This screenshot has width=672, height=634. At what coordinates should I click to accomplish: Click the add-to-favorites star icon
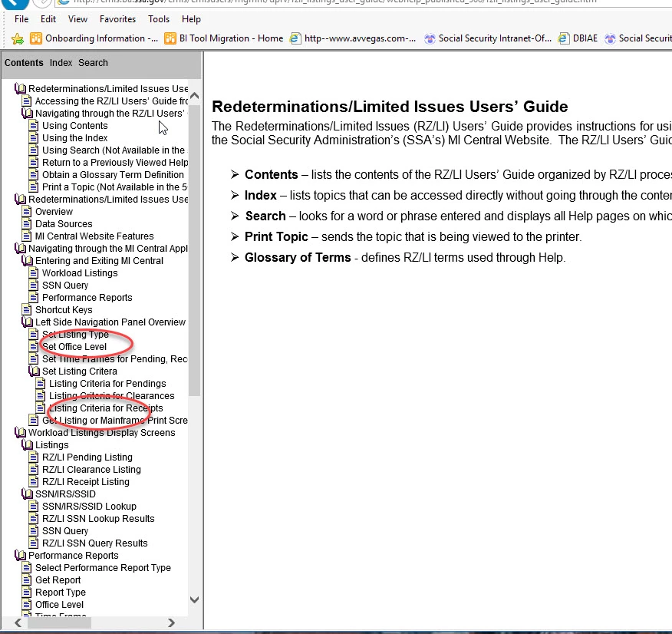coord(18,38)
